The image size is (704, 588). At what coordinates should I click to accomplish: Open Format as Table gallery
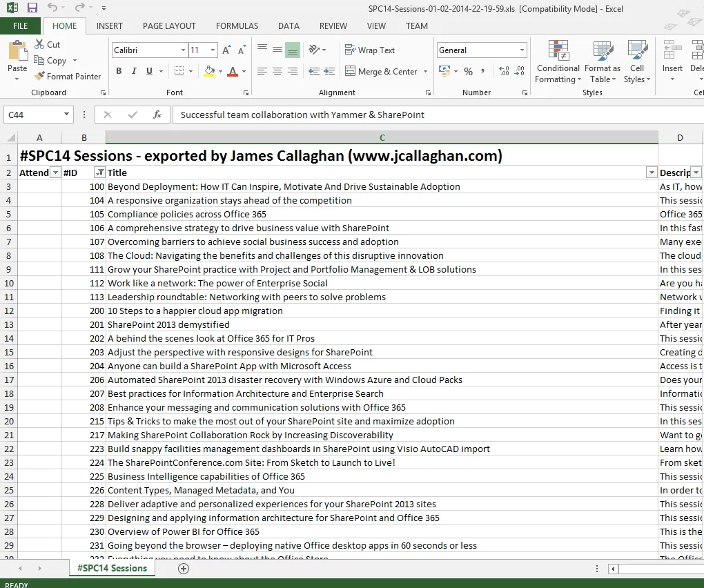click(x=603, y=62)
